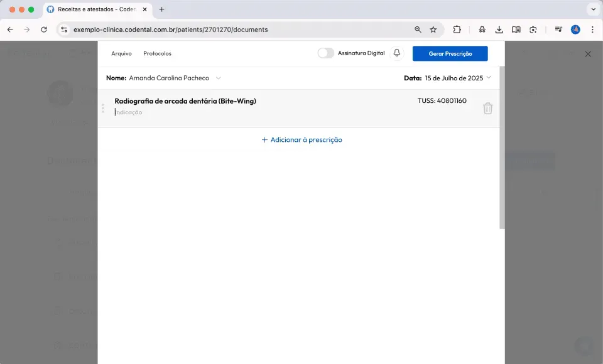
Task: Open a new browser tab
Action: point(161,9)
